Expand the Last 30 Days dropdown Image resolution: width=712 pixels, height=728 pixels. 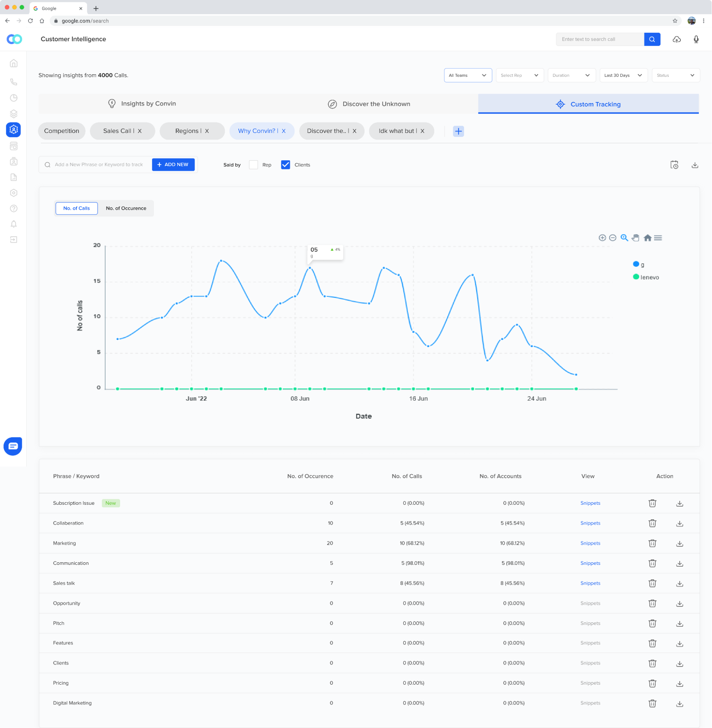pyautogui.click(x=623, y=76)
